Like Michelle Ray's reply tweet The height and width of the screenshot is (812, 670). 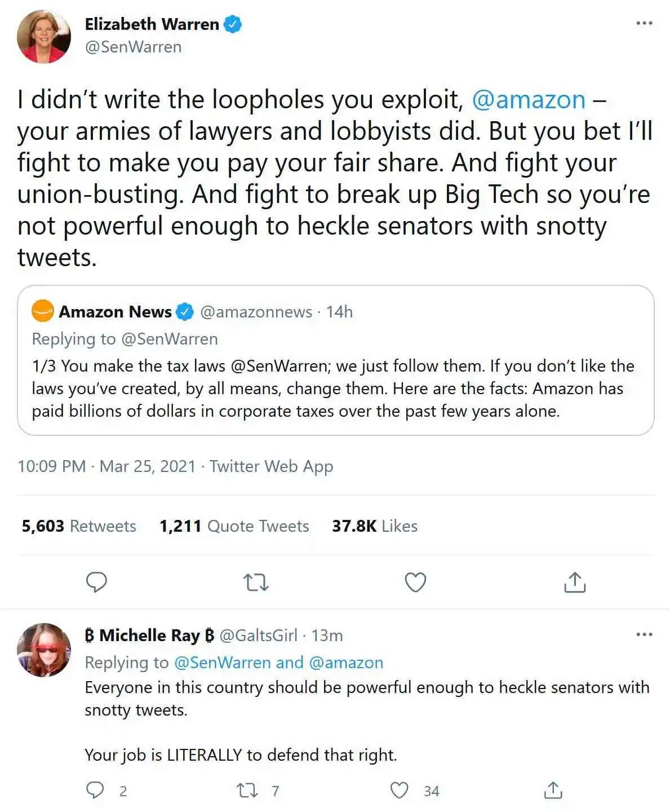[400, 790]
